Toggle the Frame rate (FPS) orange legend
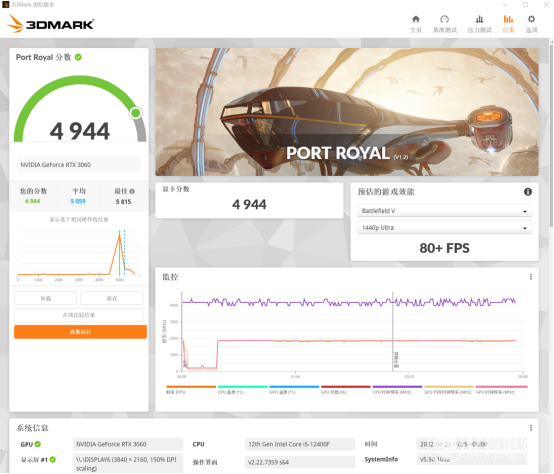The image size is (554, 474). [x=191, y=390]
